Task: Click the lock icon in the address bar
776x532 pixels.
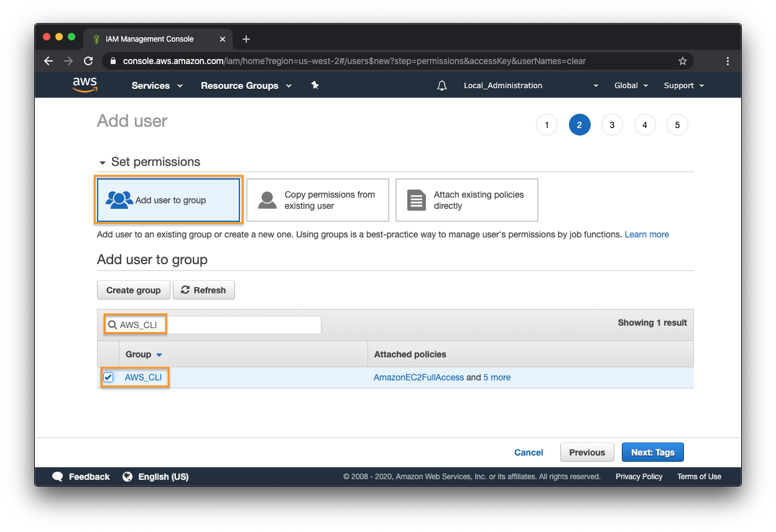Action: point(113,61)
